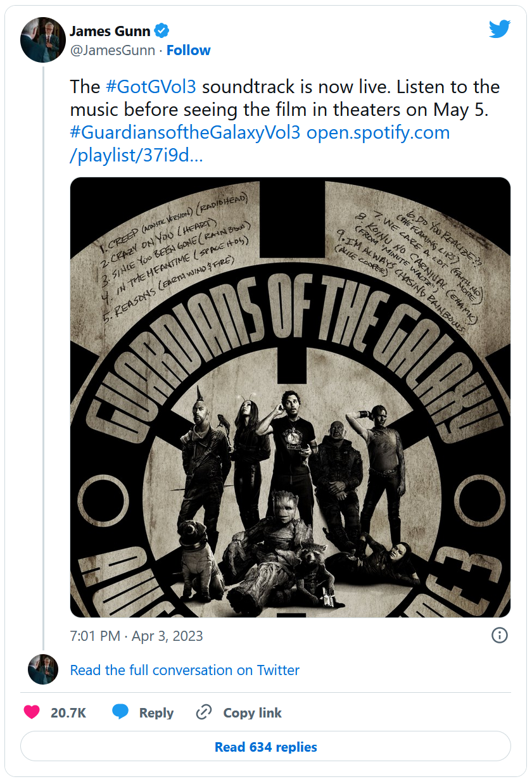Like the tweet with the heart icon
The image size is (532, 784).
coord(32,712)
